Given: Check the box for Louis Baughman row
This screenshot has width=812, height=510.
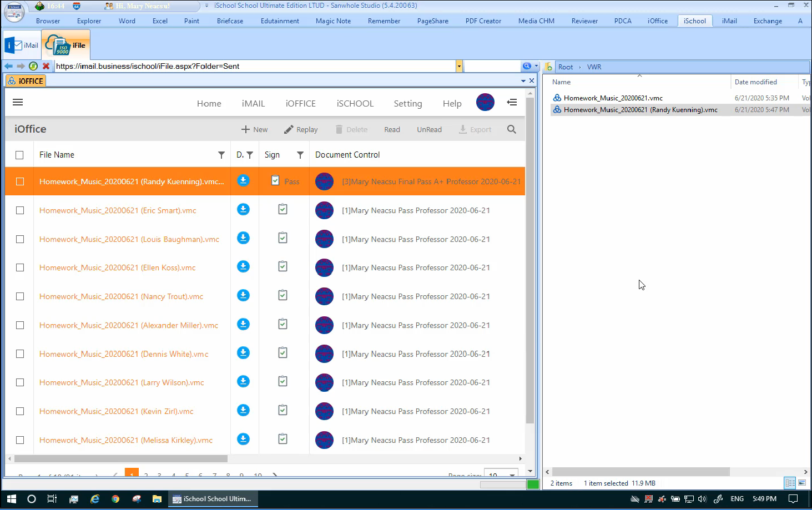Looking at the screenshot, I should tap(20, 239).
